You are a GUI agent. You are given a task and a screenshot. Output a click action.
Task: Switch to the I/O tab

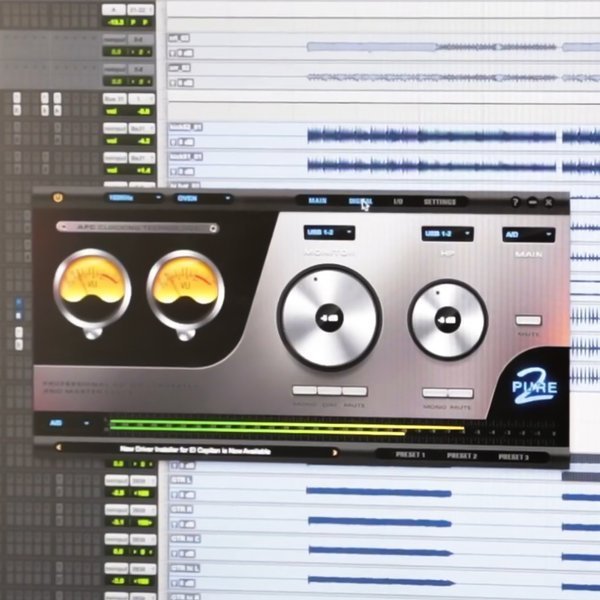click(397, 202)
